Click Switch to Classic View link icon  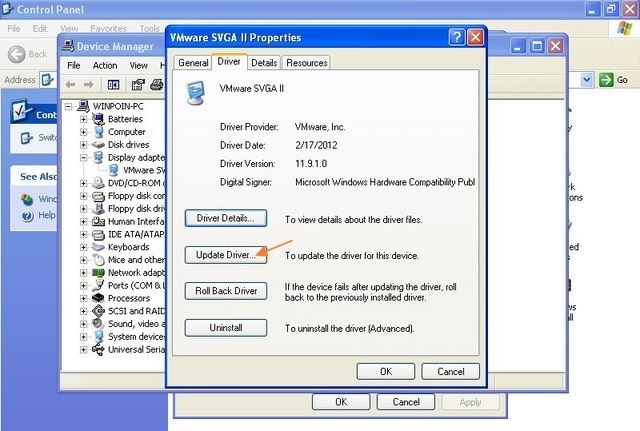point(27,138)
